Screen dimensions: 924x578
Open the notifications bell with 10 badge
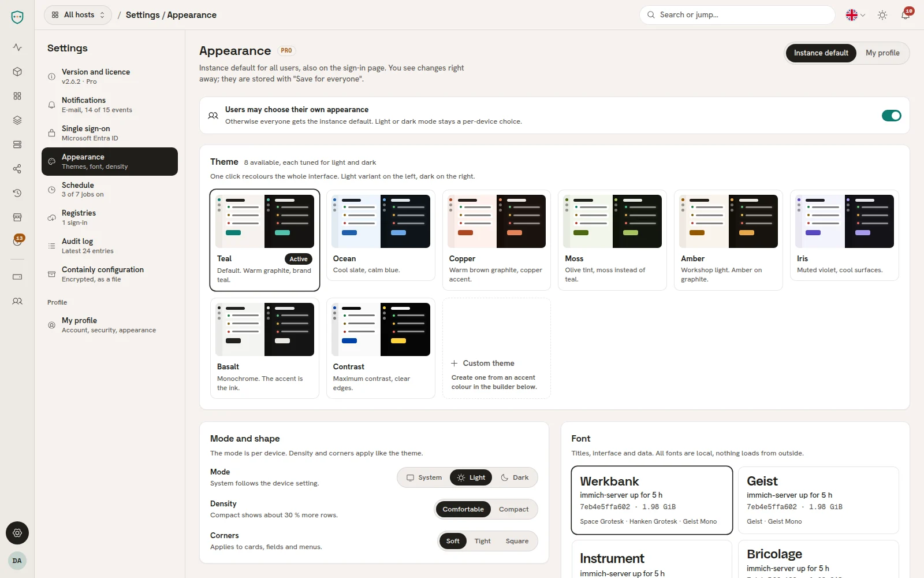coord(906,15)
